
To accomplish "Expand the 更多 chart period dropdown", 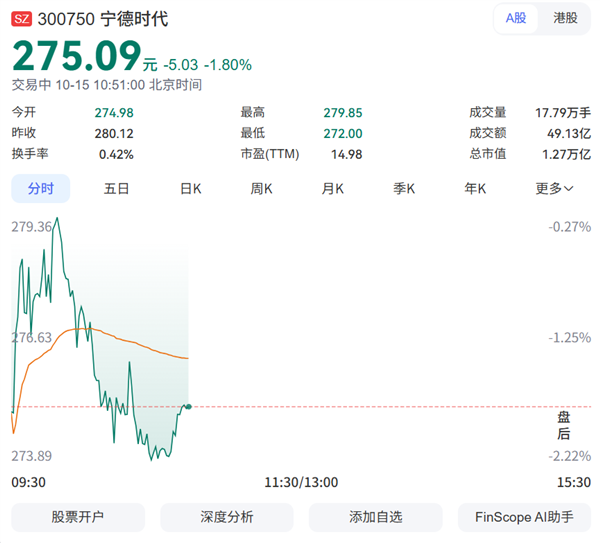I will 554,189.
